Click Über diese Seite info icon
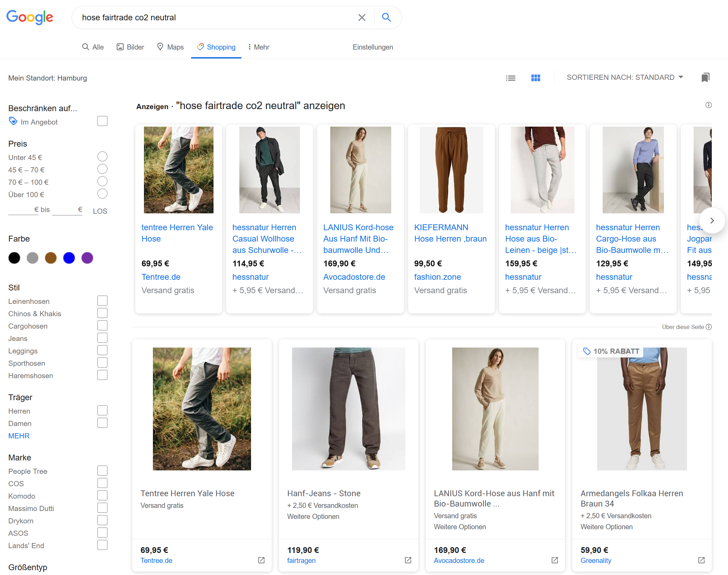Viewport: 728px width, 575px height. click(709, 327)
